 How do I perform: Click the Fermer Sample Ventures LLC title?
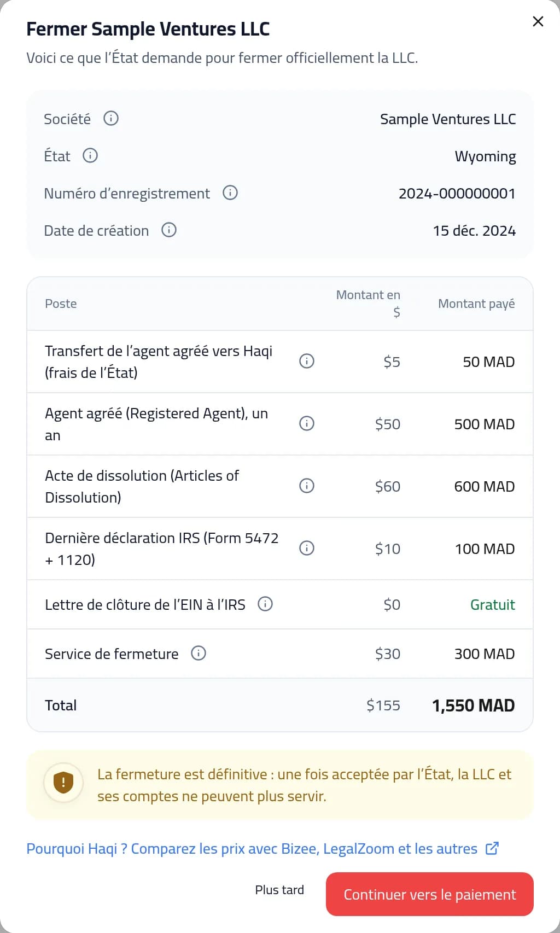pos(148,29)
